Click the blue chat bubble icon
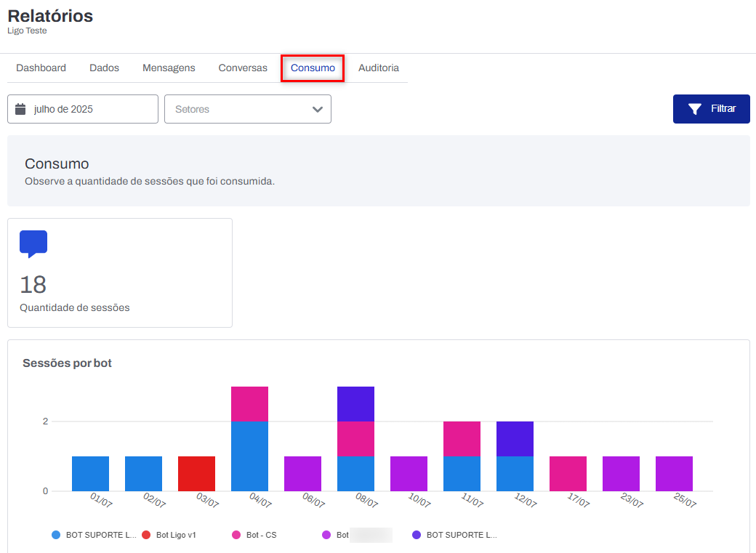 [x=33, y=243]
